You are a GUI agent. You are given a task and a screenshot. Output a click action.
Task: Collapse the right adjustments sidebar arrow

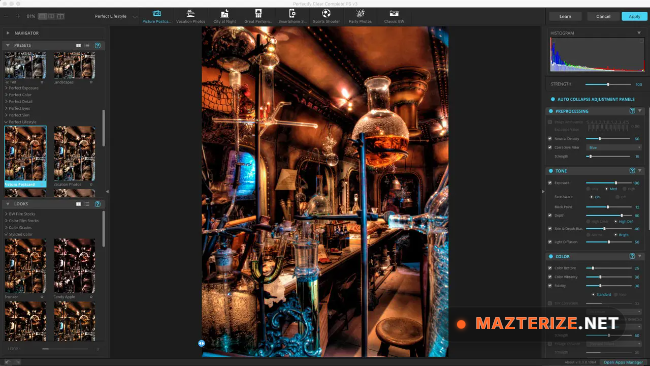543,191
